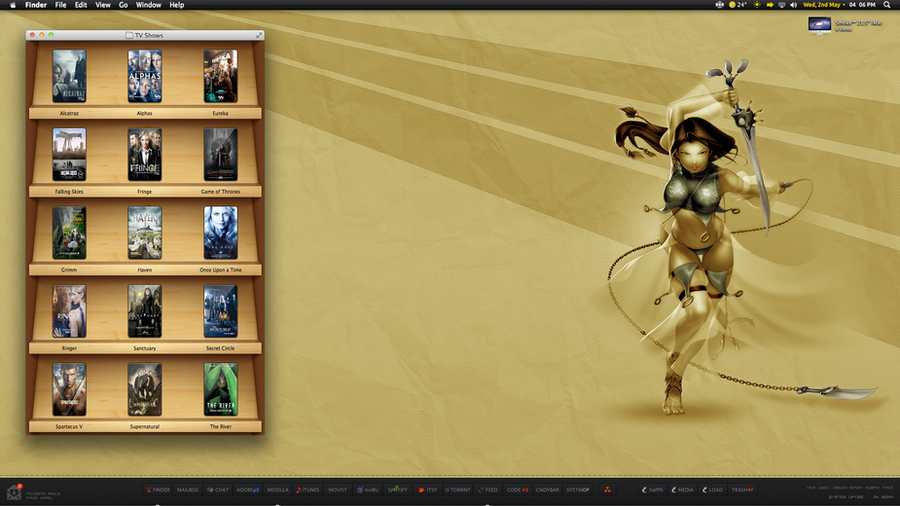Open MOZILLA from the dock

[278, 490]
